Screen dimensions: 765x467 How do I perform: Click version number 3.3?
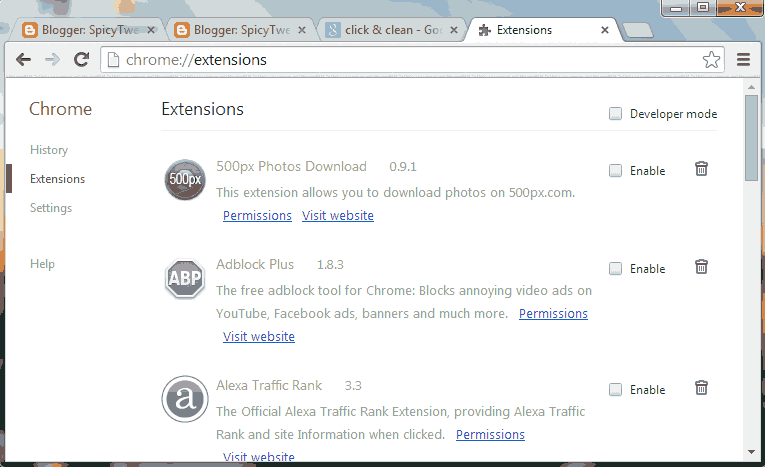click(353, 386)
